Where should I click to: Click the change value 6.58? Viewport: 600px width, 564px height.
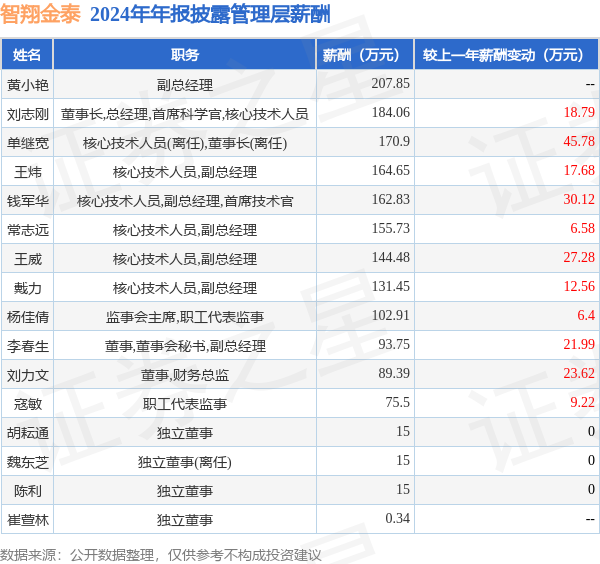pyautogui.click(x=582, y=229)
